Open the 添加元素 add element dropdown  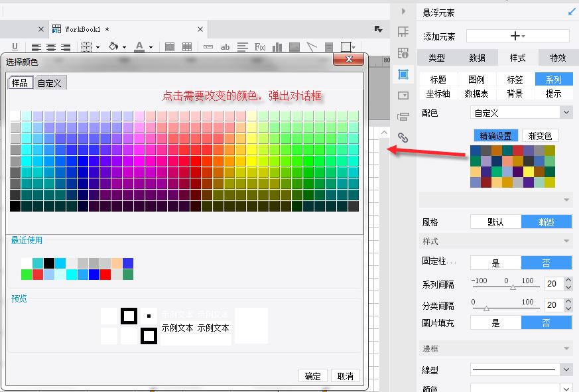(x=517, y=36)
